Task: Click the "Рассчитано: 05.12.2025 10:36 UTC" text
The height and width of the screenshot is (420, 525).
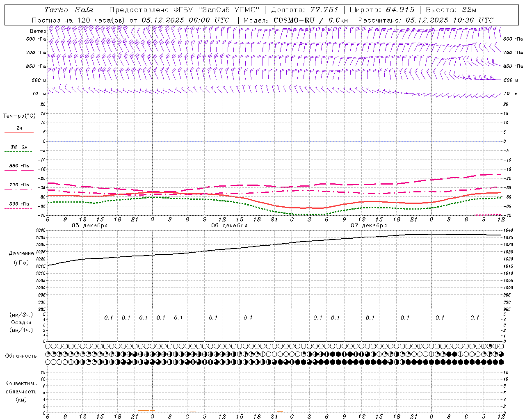Action: [x=426, y=20]
